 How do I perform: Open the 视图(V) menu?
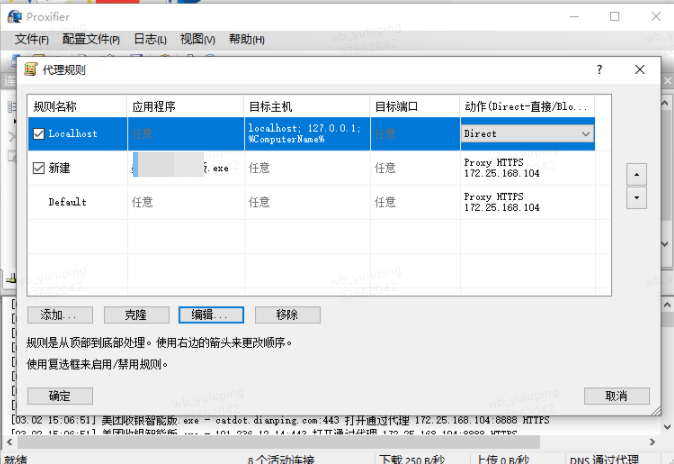197,40
